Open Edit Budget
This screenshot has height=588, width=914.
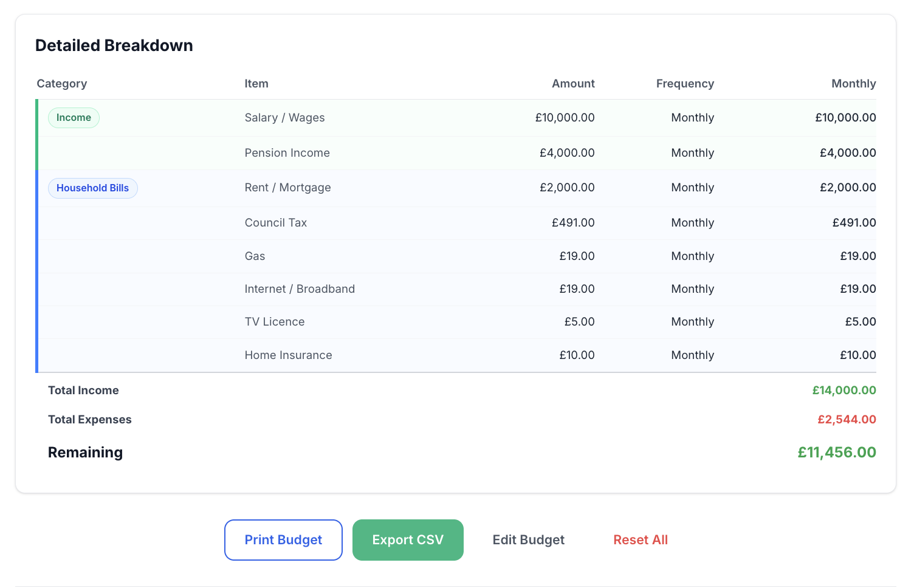click(528, 540)
